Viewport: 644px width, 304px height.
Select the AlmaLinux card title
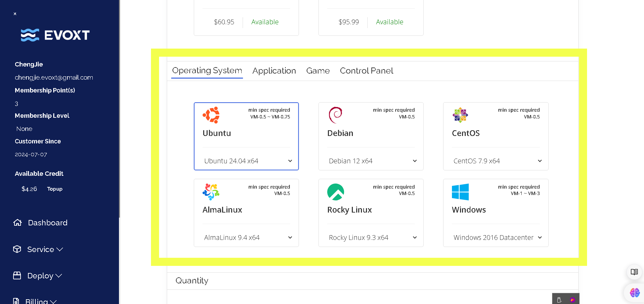(222, 210)
